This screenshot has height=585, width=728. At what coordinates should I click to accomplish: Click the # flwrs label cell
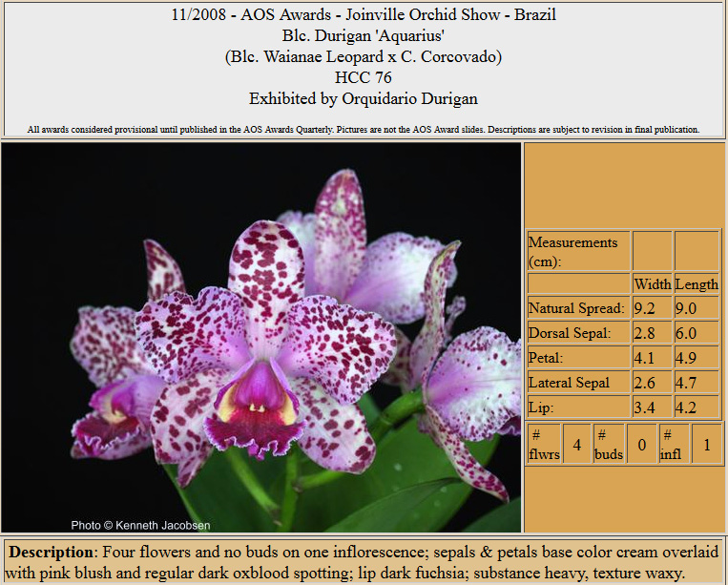point(544,445)
